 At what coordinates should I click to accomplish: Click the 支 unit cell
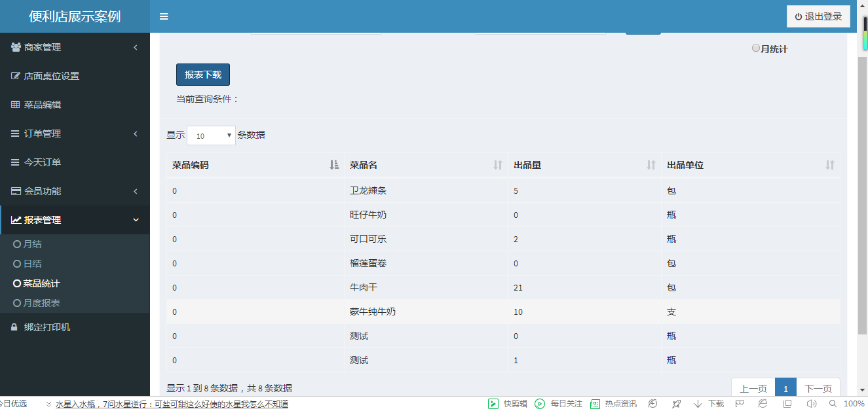[x=751, y=312]
